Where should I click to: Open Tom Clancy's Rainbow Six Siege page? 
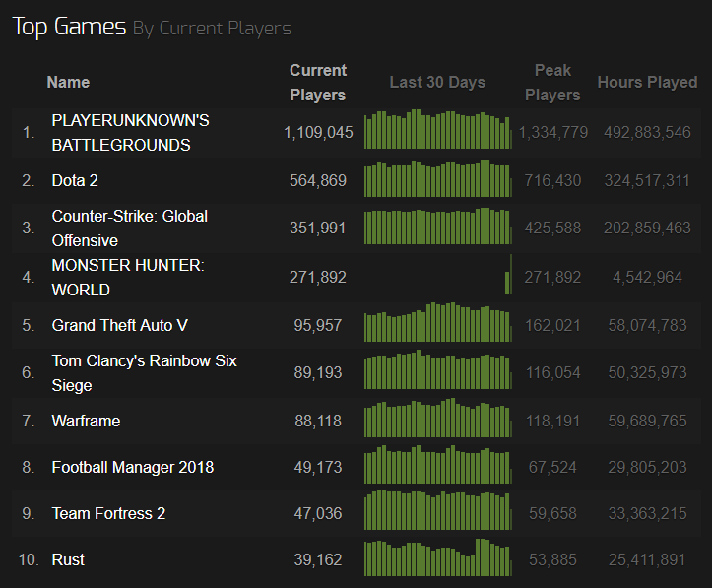144,373
